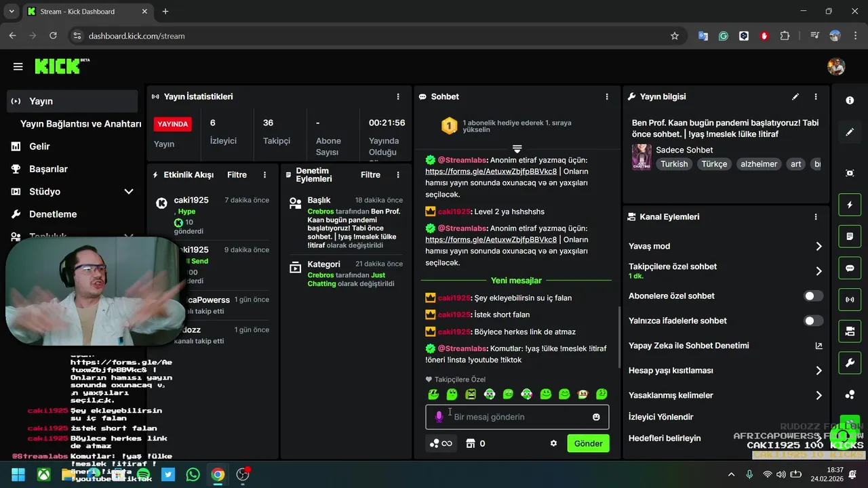868x488 pixels.
Task: Toggle Abonelere özel sohbet switch
Action: point(813,296)
